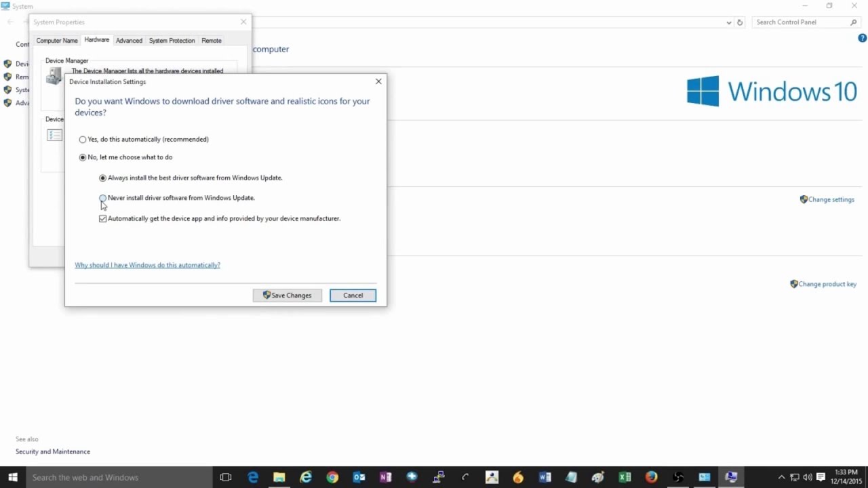868x488 pixels.
Task: Open Excel from the taskbar
Action: pos(625,477)
